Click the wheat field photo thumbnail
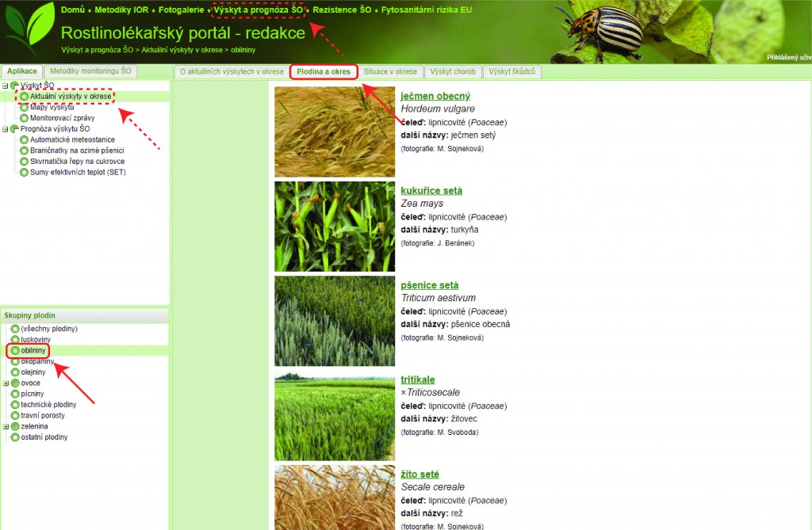 click(335, 322)
